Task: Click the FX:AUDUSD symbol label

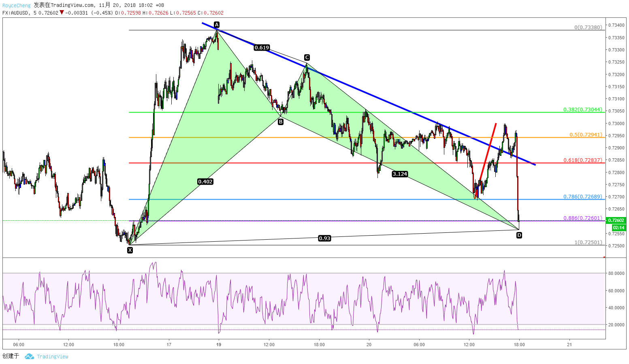Action: pos(16,13)
